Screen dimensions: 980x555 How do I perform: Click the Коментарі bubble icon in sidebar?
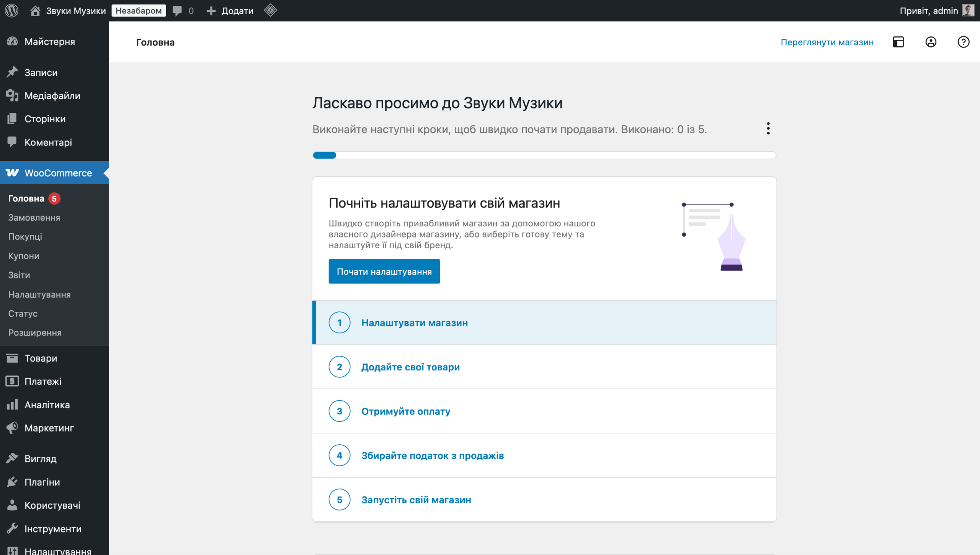tap(12, 142)
